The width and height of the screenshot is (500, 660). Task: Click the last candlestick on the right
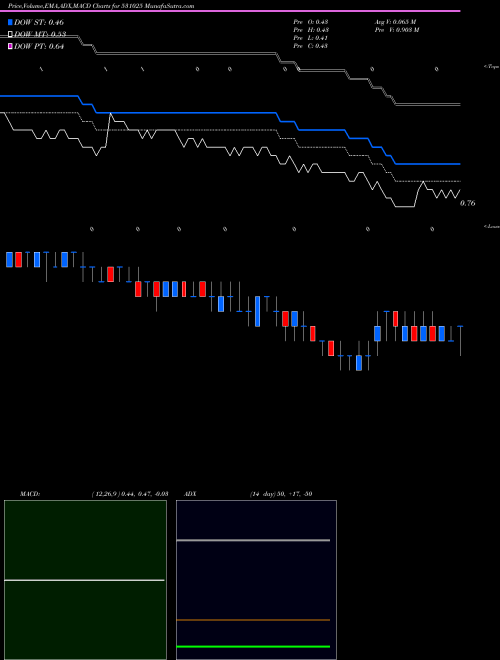(460, 341)
